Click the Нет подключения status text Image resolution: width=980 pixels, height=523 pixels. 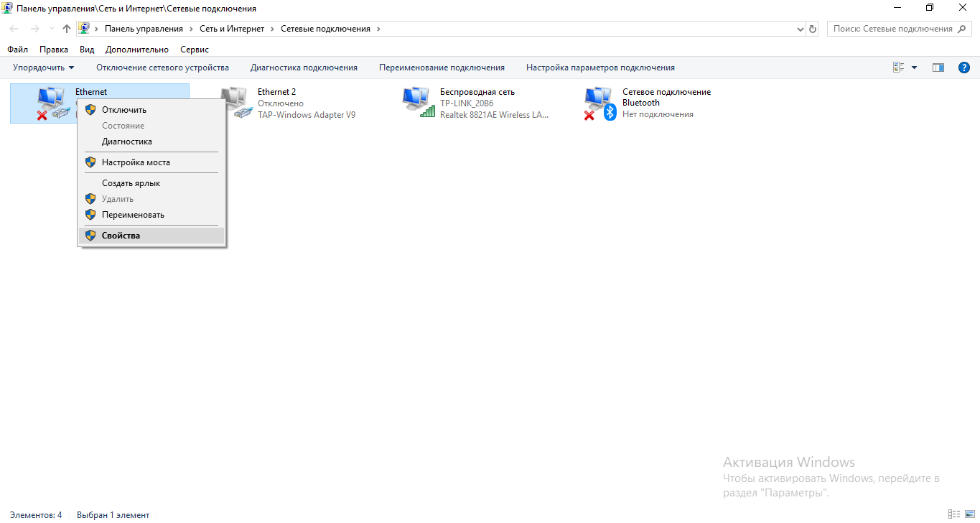point(658,114)
